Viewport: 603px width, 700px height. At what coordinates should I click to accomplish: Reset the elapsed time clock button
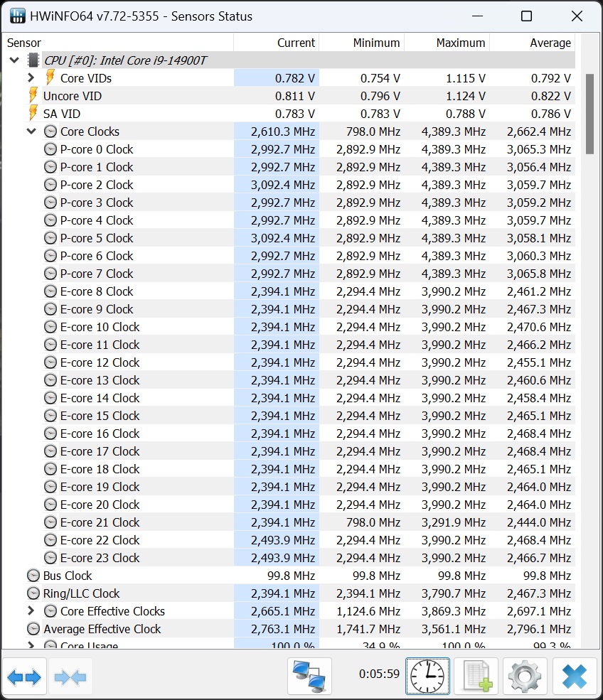[427, 676]
